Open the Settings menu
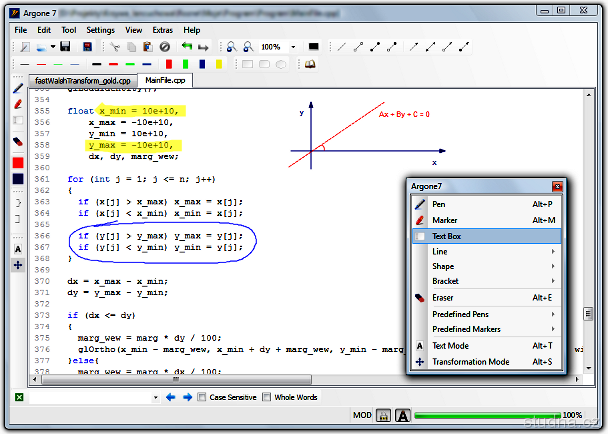Screen dimensions: 608x434 [100, 30]
